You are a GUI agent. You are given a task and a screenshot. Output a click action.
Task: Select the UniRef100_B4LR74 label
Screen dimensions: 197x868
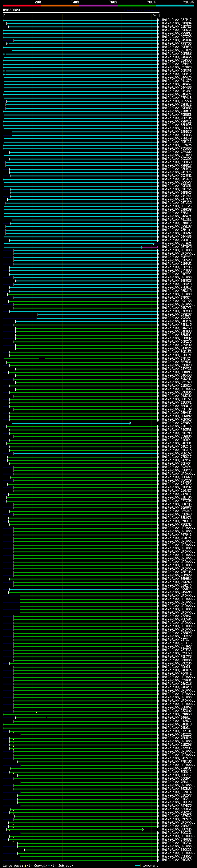pyautogui.click(x=176, y=321)
